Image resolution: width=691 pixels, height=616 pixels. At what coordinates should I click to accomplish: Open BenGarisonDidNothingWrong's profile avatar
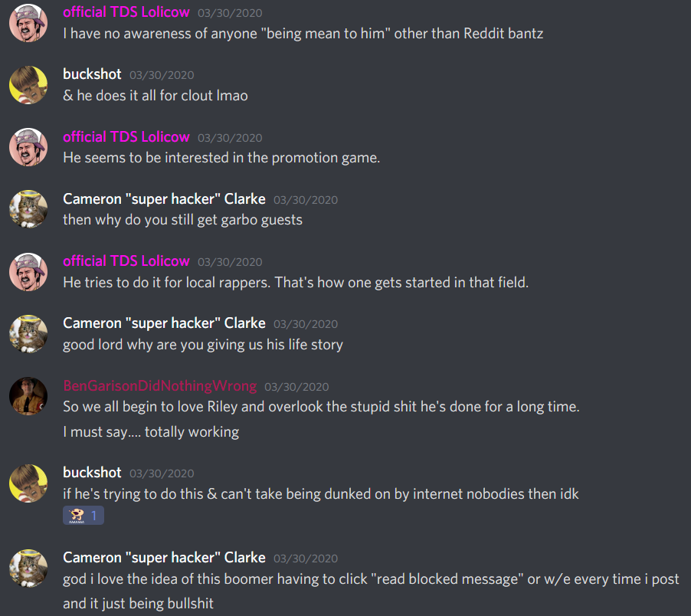pos(28,396)
